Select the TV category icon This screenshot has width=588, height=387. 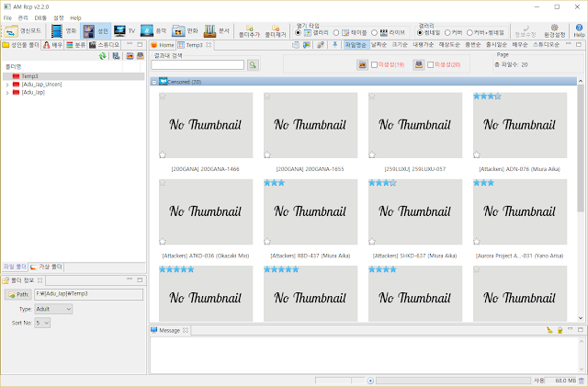point(119,31)
